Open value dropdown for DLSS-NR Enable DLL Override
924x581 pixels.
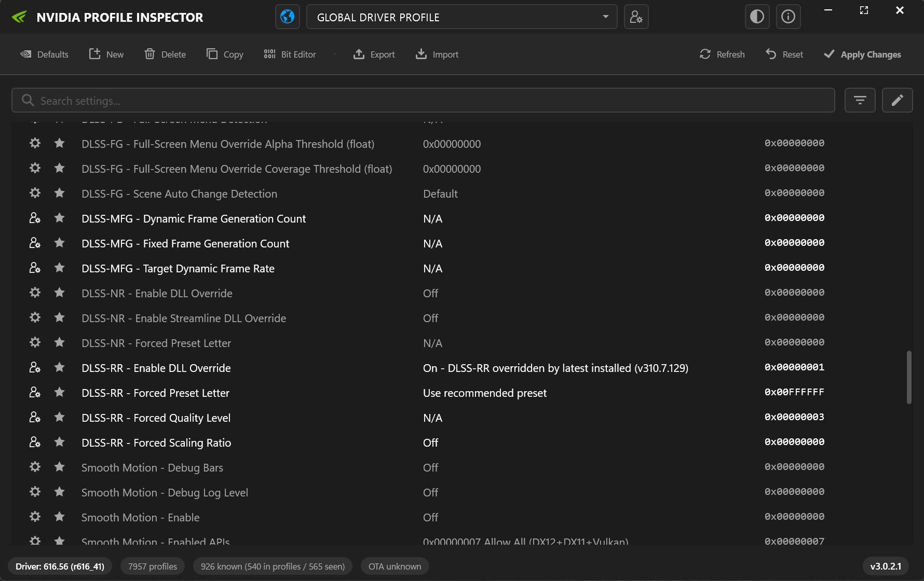tap(430, 294)
